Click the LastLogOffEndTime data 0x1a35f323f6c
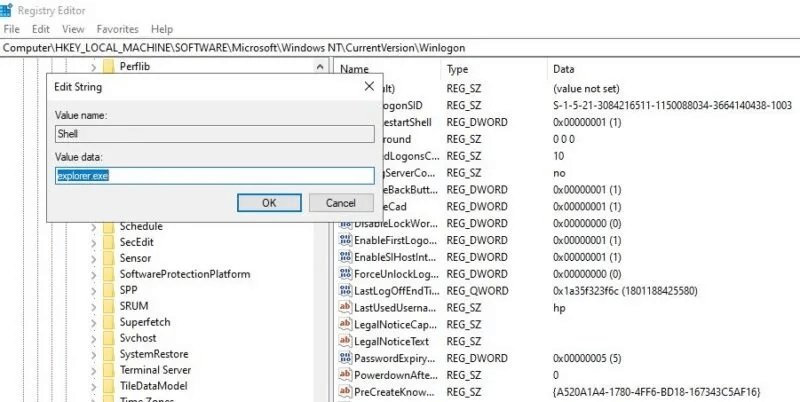 coord(625,291)
